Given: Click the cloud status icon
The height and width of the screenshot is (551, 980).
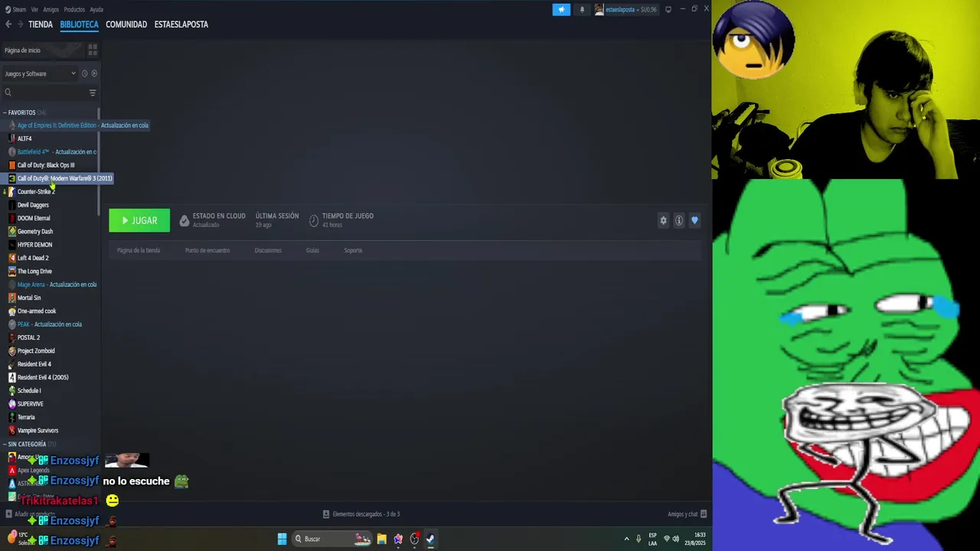Looking at the screenshot, I should pos(184,220).
